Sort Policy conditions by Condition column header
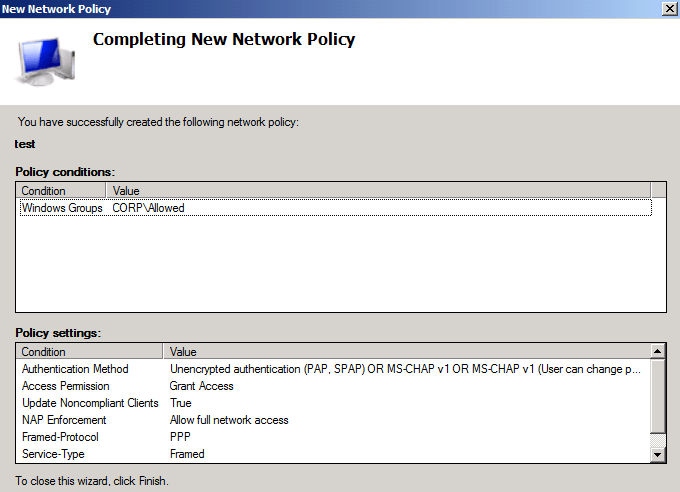Viewport: 680px width, 492px height. [60, 190]
